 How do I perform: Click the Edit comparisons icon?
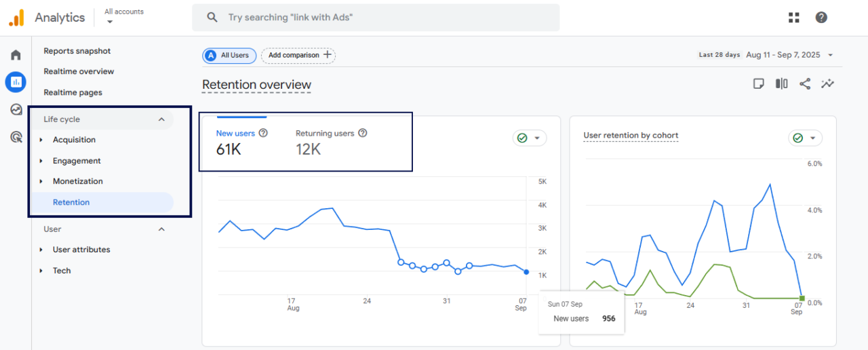click(782, 83)
